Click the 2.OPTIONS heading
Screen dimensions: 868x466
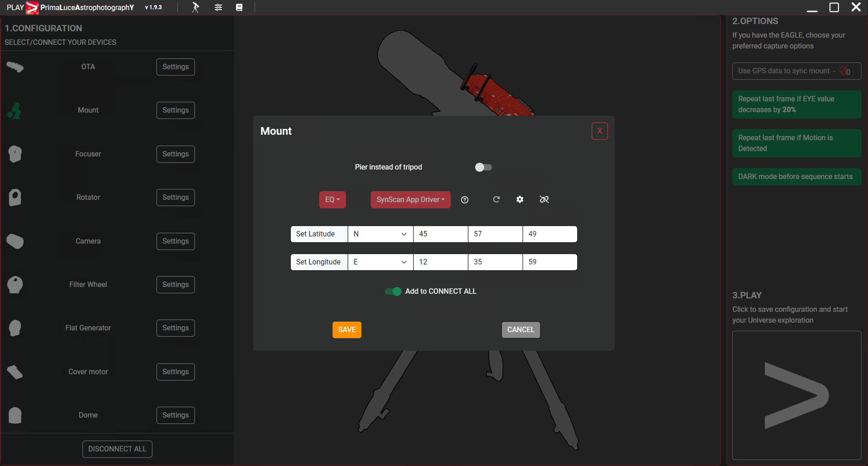point(755,21)
